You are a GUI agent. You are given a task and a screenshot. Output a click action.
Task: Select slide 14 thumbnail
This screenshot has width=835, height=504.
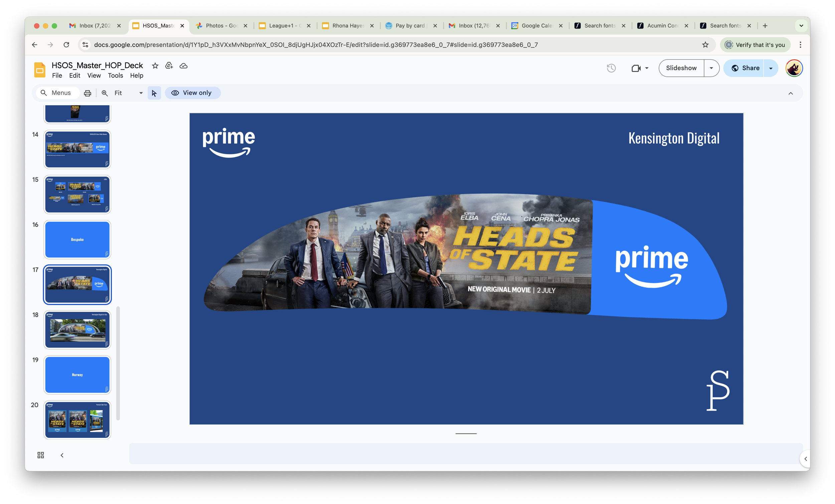(77, 150)
